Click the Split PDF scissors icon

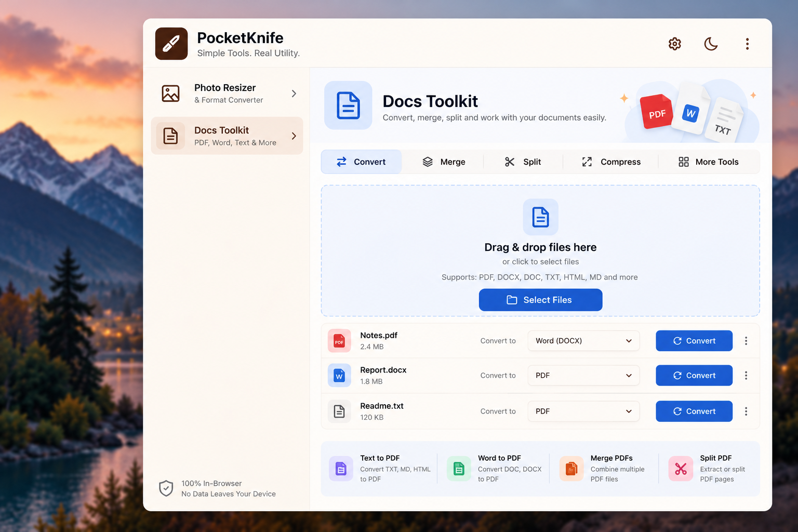[x=681, y=469]
